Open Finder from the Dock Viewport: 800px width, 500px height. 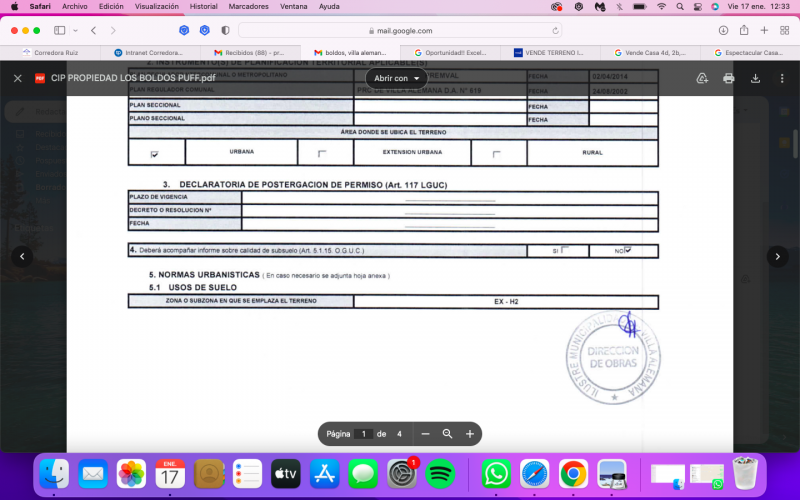[x=54, y=474]
